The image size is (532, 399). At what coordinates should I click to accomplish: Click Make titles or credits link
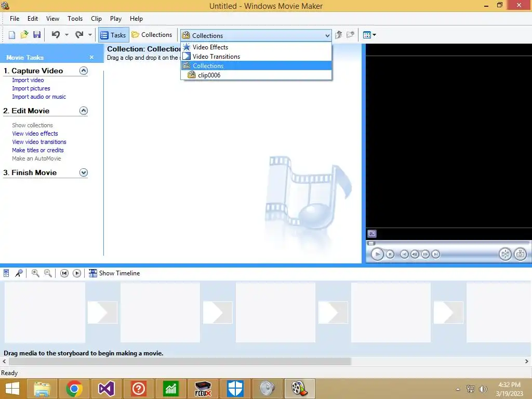[37, 150]
